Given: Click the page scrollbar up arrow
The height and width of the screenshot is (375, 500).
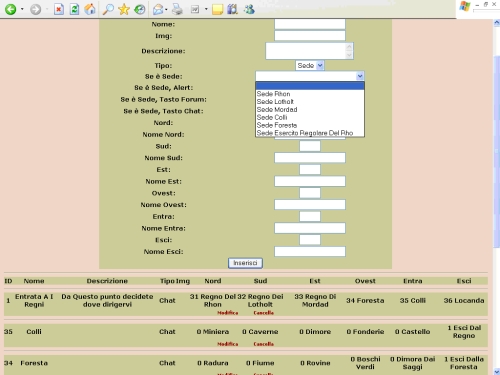Looking at the screenshot, I should point(496,23).
